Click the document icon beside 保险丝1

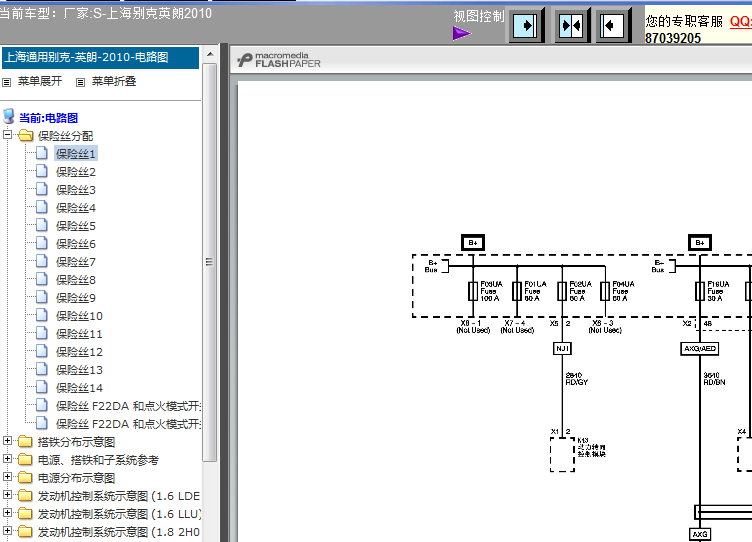pos(42,153)
